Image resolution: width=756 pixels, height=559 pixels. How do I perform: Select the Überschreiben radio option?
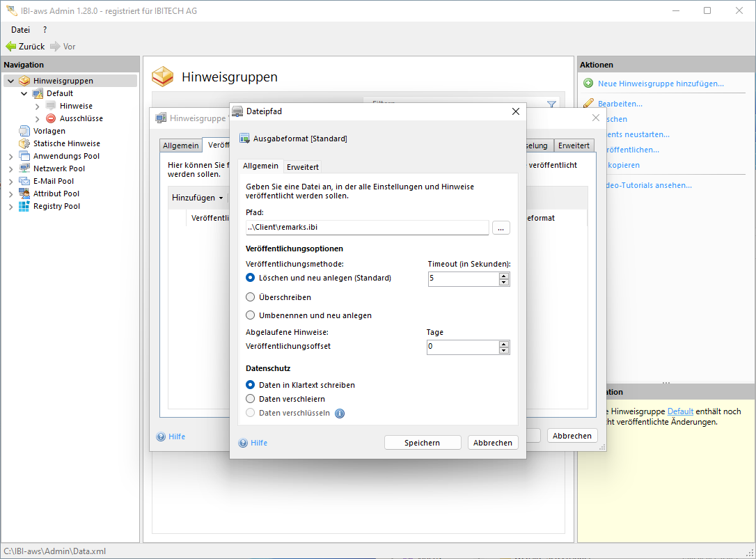251,297
